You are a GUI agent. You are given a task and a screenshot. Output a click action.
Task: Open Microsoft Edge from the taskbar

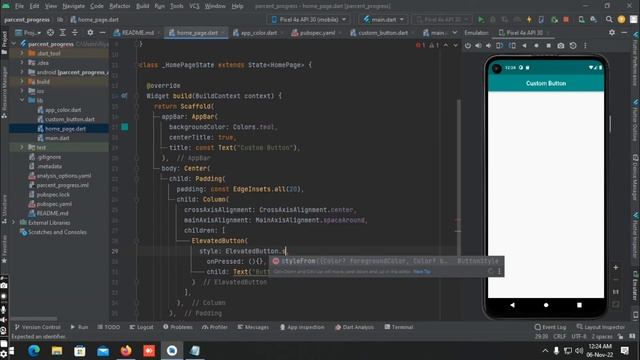click(34, 350)
